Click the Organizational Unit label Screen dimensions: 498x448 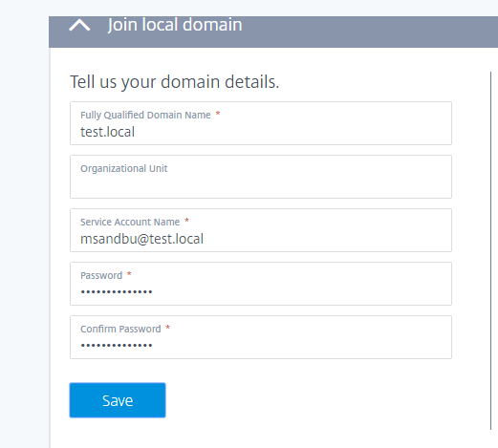click(x=123, y=168)
